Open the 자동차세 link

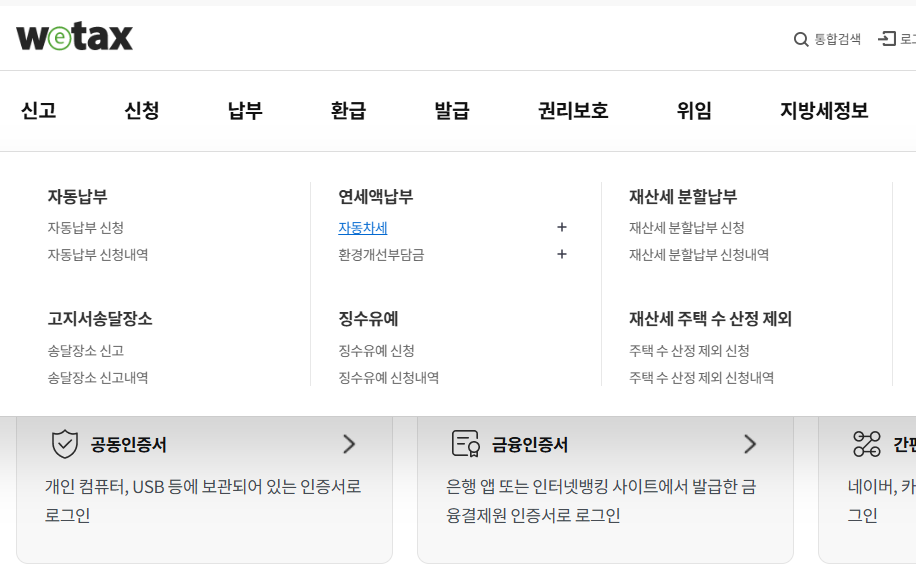(363, 228)
